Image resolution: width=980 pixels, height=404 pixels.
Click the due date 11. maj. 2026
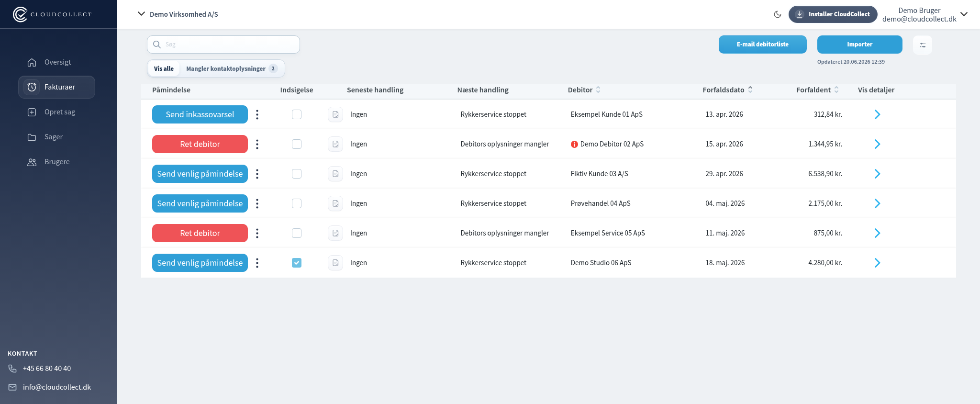[x=725, y=233]
